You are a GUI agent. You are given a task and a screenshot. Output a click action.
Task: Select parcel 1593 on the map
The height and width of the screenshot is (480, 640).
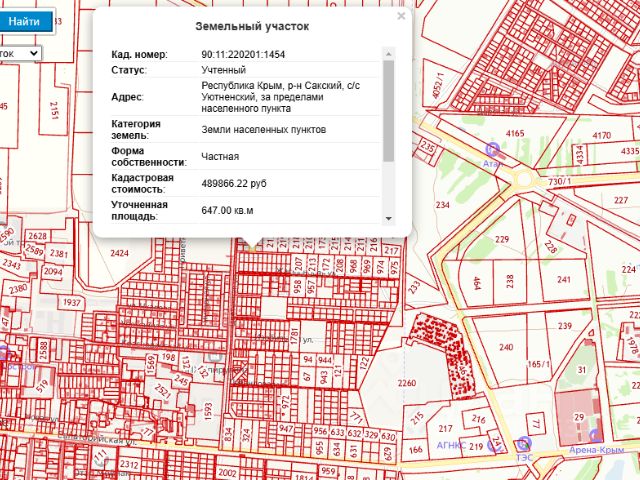point(208,411)
